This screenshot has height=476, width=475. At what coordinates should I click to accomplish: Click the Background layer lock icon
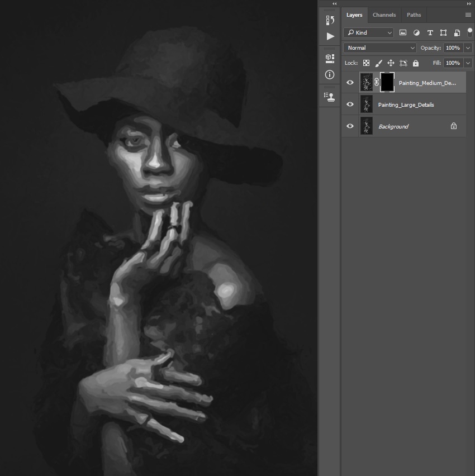pos(454,126)
